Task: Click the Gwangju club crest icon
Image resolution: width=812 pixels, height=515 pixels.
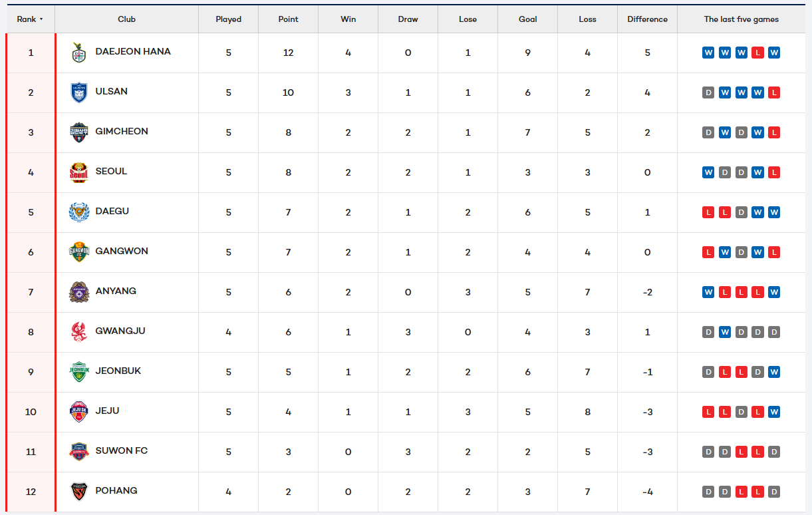Action: (x=79, y=332)
